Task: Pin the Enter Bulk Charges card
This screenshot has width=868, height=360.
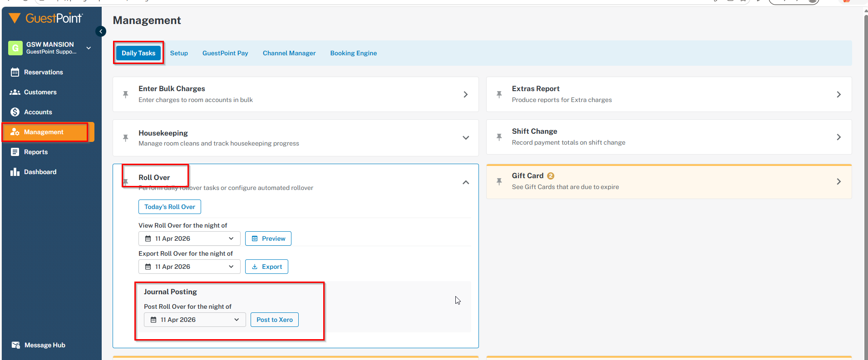Action: pyautogui.click(x=126, y=94)
